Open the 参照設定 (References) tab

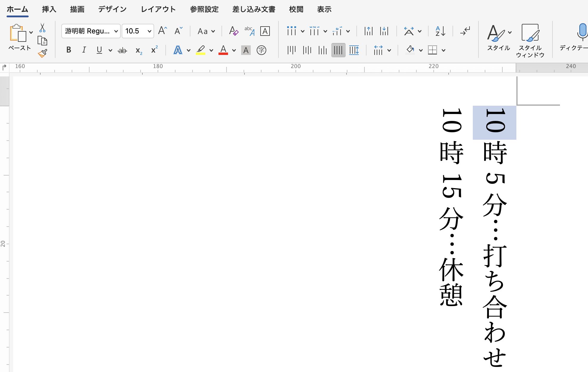click(204, 9)
